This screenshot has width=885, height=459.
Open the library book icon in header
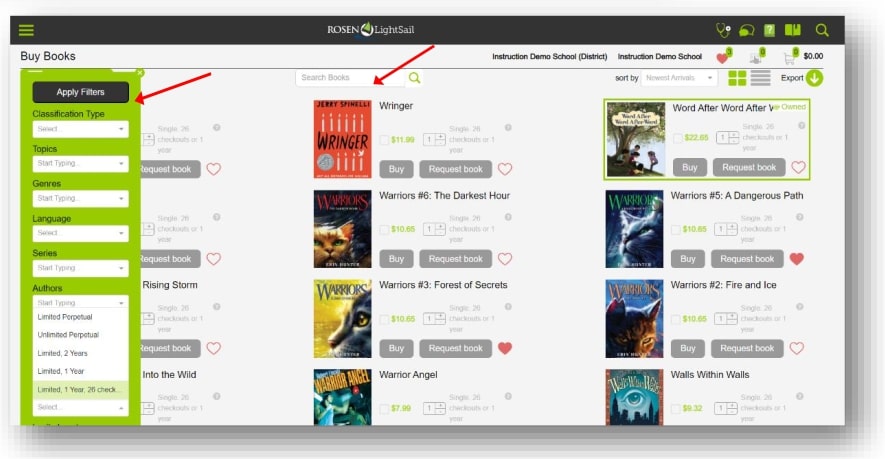[792, 30]
